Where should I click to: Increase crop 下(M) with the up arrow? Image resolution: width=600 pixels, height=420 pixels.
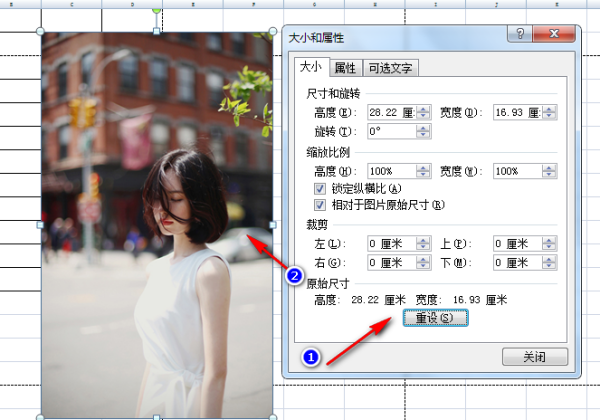tap(549, 259)
